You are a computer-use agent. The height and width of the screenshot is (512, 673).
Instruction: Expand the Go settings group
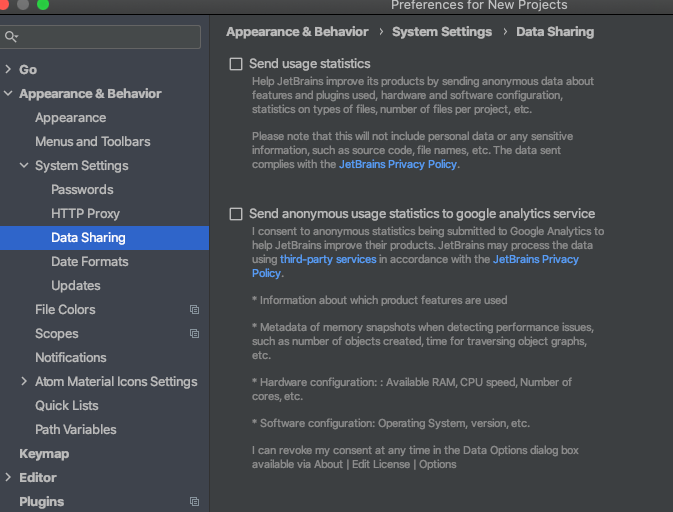pos(8,69)
